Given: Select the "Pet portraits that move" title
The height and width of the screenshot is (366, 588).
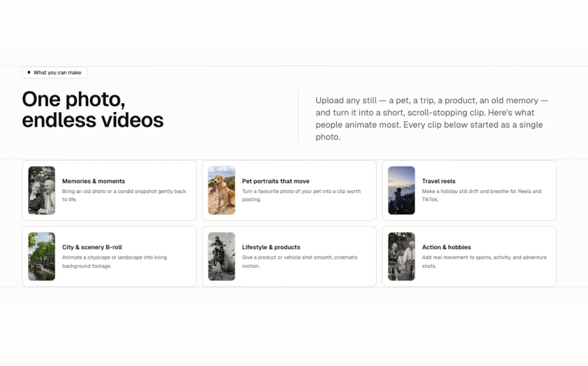Looking at the screenshot, I should (x=276, y=181).
